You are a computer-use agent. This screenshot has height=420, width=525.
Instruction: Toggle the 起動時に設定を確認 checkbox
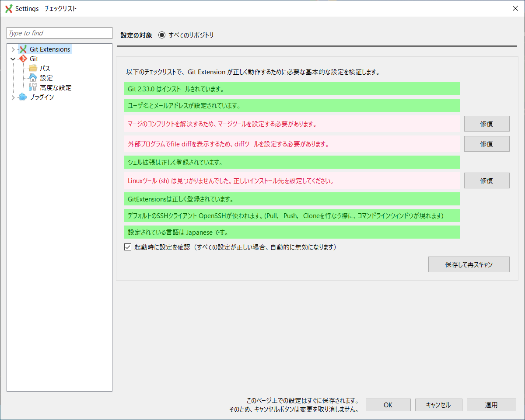(x=128, y=247)
